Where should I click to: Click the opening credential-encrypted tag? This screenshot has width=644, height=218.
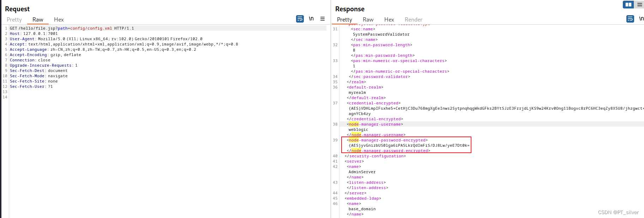(373, 103)
